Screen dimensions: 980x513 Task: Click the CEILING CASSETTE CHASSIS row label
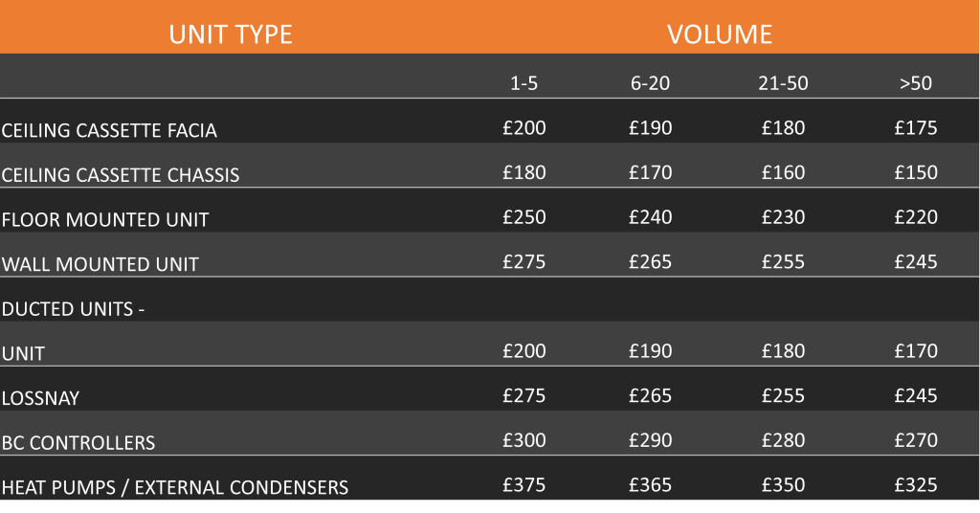pos(121,175)
